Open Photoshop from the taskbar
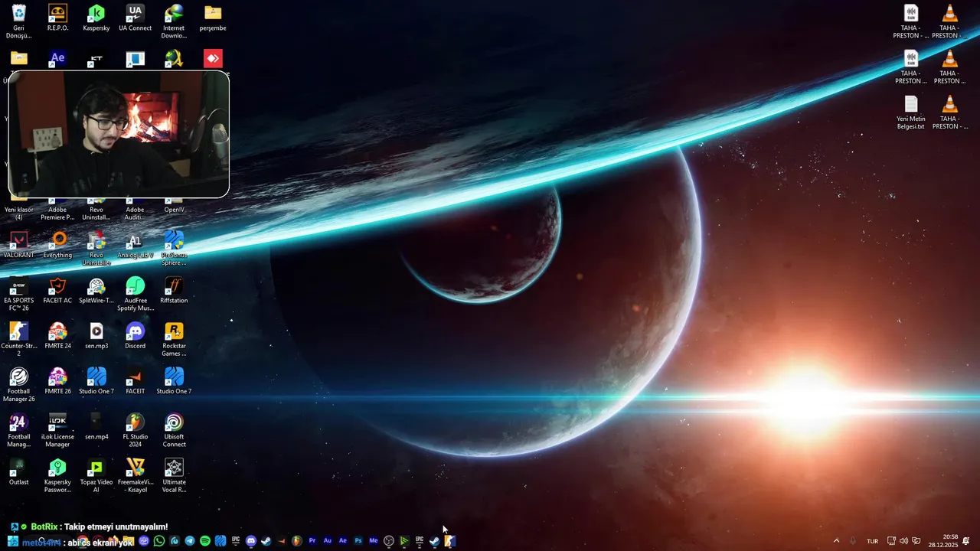The height and width of the screenshot is (551, 980). [358, 541]
